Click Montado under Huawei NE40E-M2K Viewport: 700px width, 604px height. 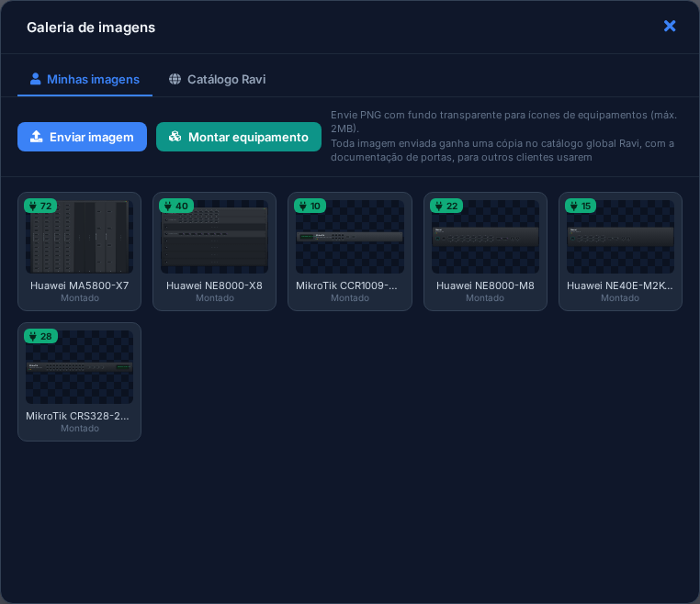click(620, 298)
